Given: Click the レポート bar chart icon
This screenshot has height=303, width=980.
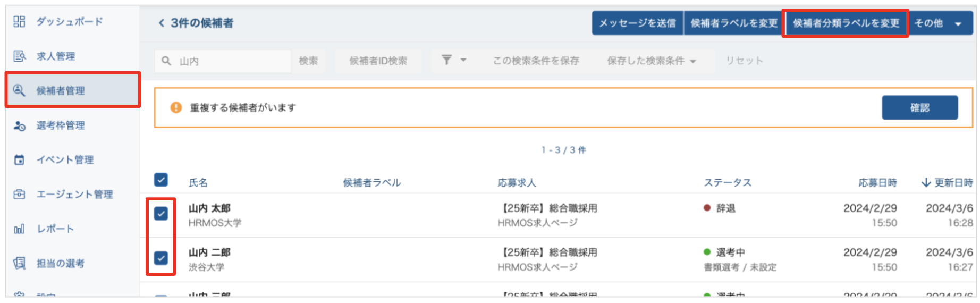Looking at the screenshot, I should [19, 229].
